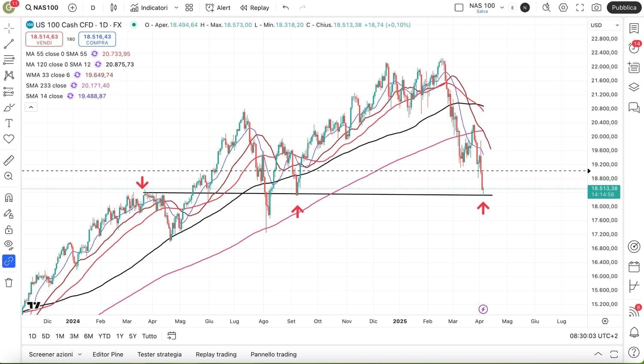The width and height of the screenshot is (644, 364).
Task: Select the trend line drawing tool
Action: tap(9, 44)
